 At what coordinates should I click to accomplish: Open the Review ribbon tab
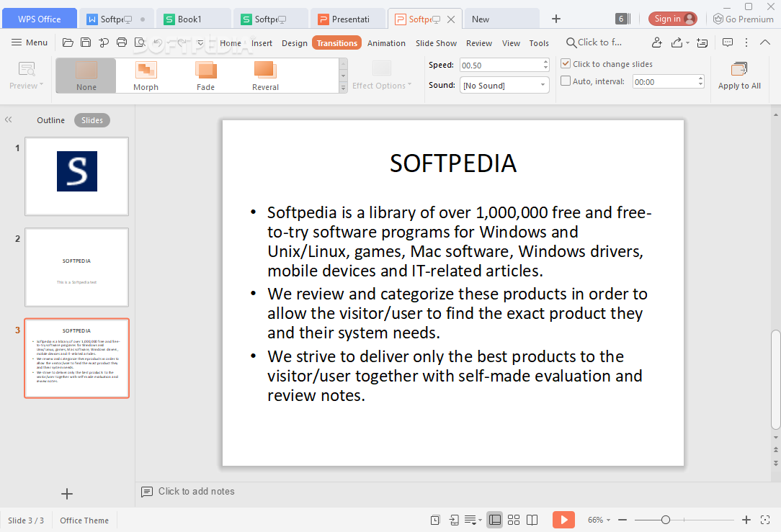[478, 43]
